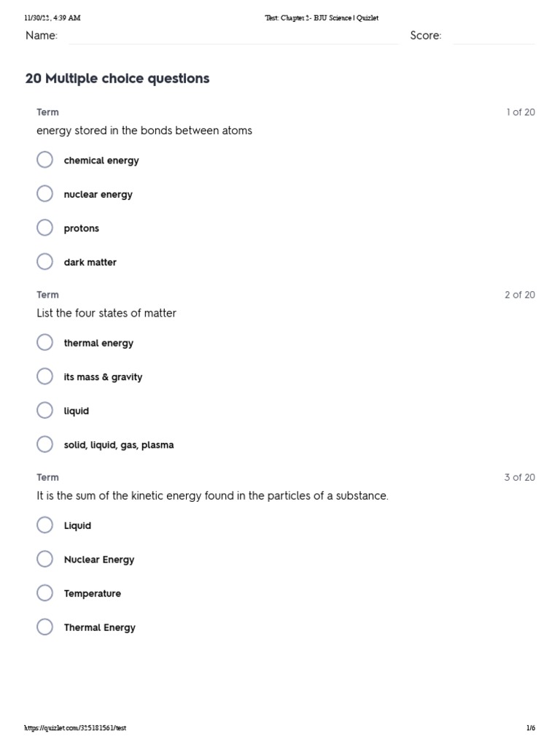Select lowercase 'liquid' answer in question 2
The width and height of the screenshot is (560, 747).
click(45, 411)
